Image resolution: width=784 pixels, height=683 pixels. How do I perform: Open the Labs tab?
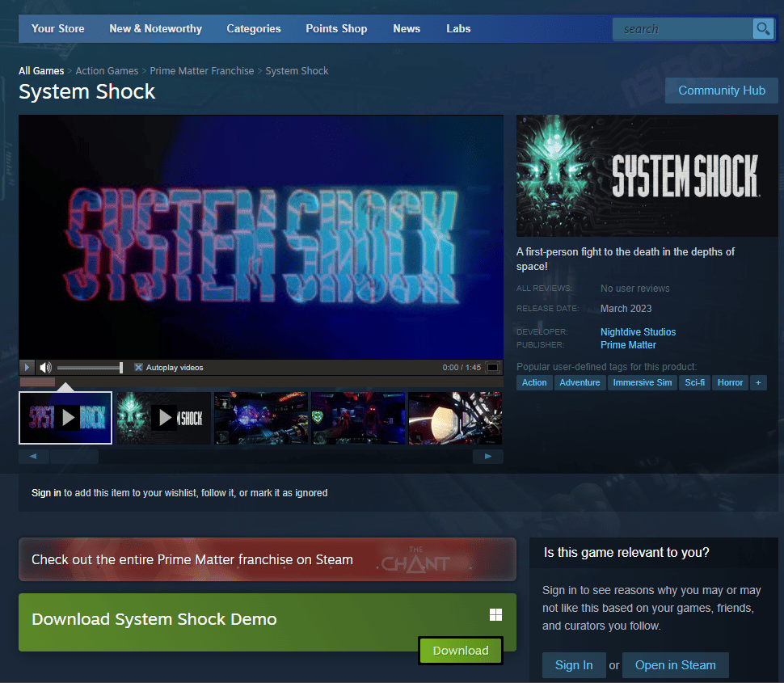458,28
